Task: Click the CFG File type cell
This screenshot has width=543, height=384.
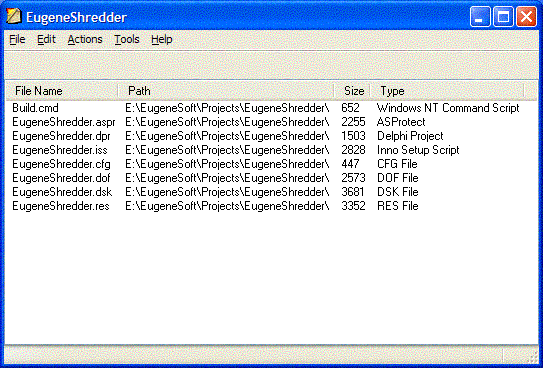Action: click(x=397, y=164)
